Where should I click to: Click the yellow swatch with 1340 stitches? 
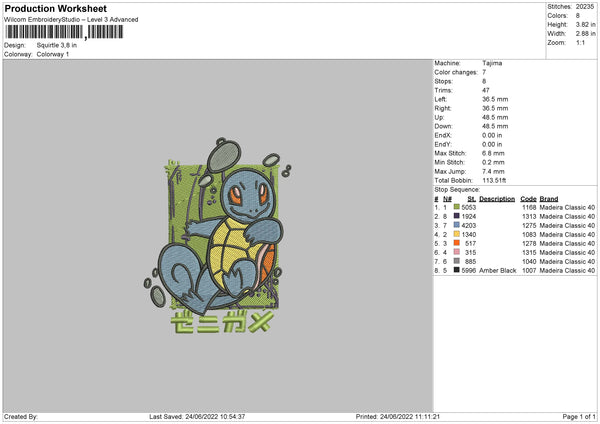click(x=457, y=234)
